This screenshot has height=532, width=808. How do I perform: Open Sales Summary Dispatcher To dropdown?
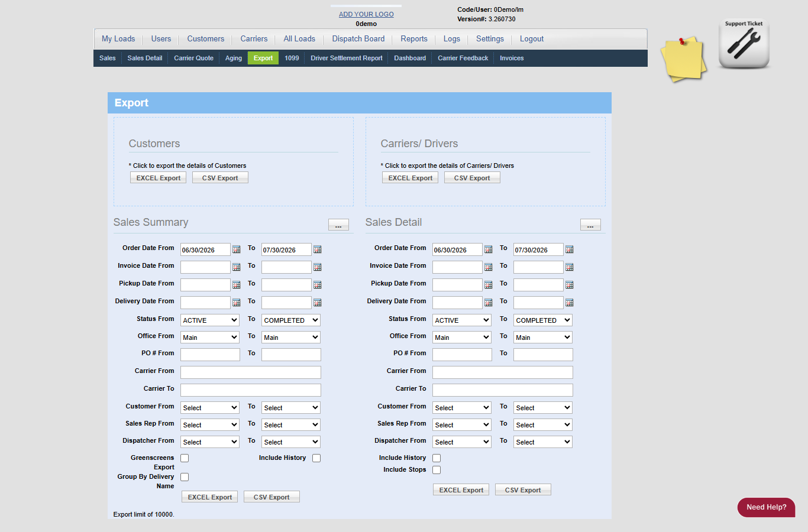click(x=291, y=442)
